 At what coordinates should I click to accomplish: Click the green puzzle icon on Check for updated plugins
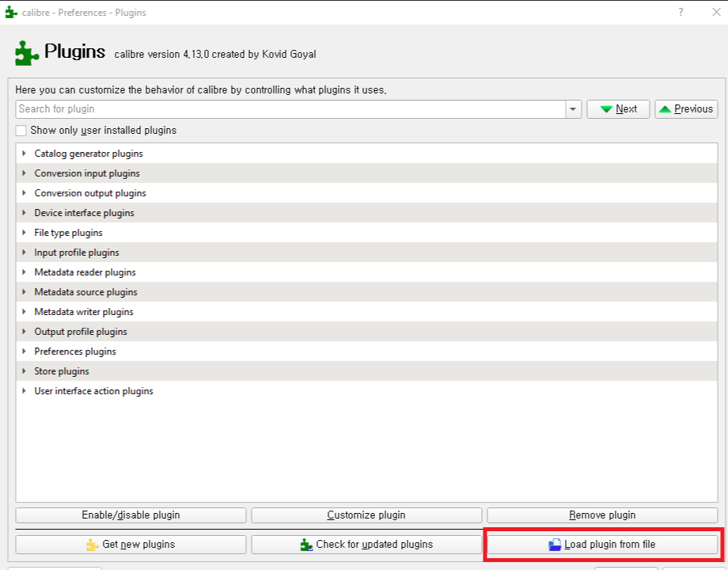[x=306, y=545]
